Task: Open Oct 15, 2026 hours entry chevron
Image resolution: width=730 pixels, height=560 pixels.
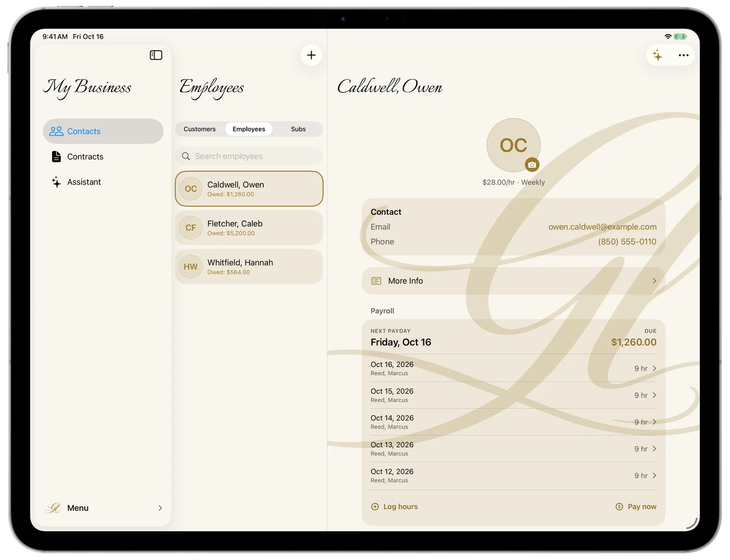Action: tap(654, 395)
